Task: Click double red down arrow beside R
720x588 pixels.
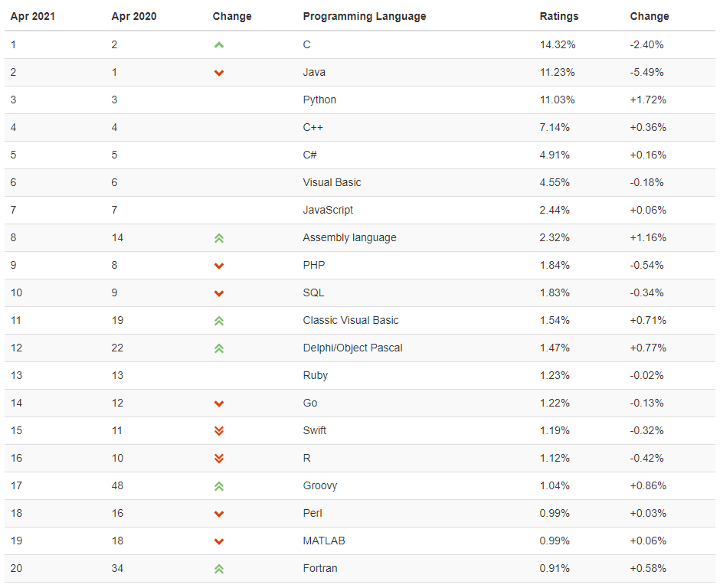Action: (219, 458)
